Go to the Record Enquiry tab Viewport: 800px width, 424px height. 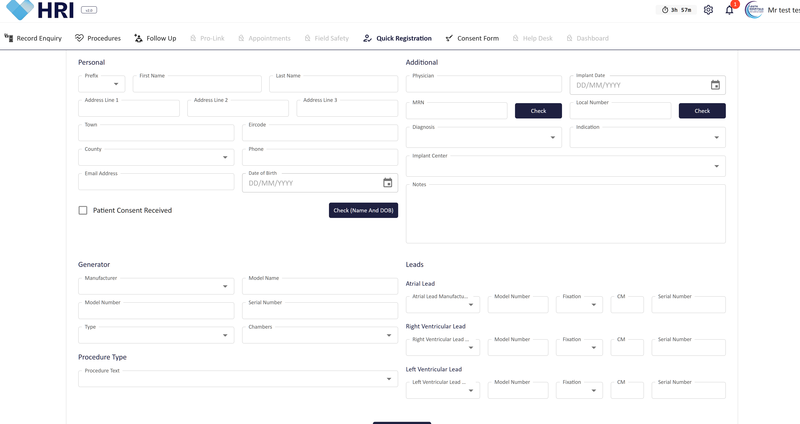point(33,38)
